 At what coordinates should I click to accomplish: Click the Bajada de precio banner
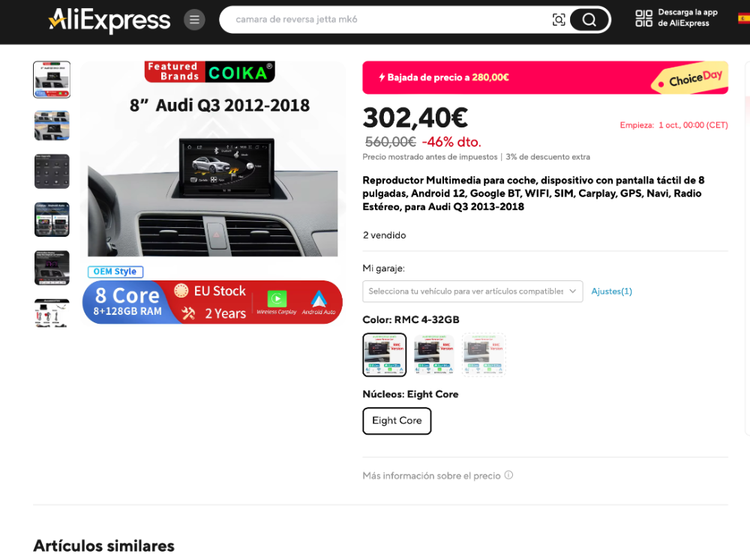(x=545, y=77)
